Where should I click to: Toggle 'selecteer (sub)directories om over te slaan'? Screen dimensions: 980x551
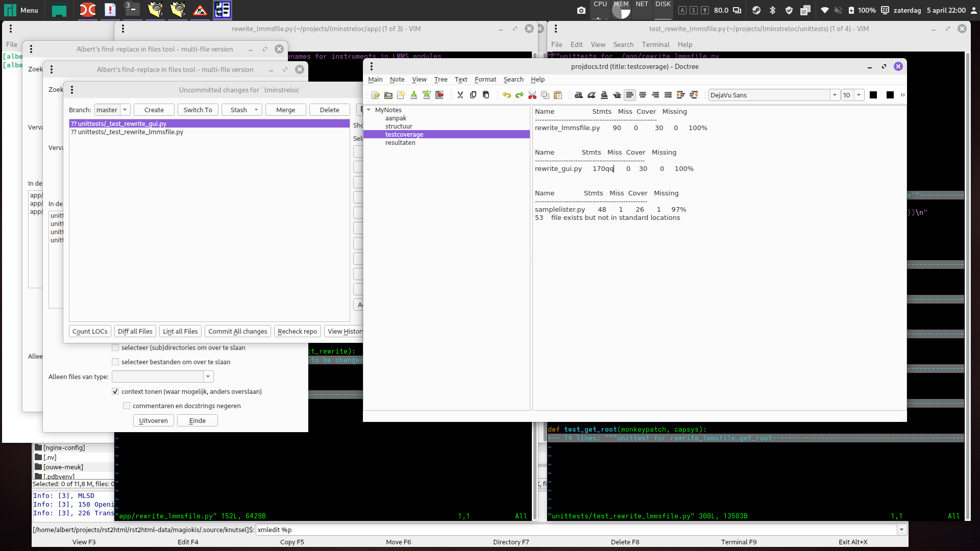point(115,348)
